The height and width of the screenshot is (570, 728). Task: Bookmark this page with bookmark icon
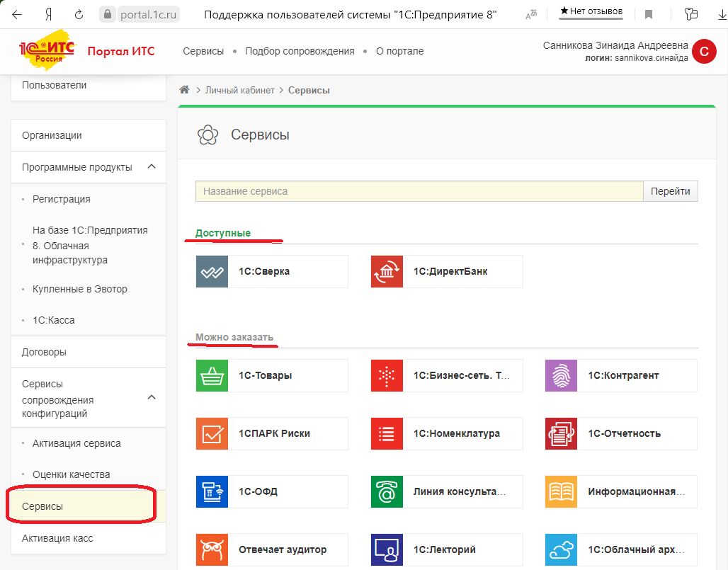[x=649, y=15]
